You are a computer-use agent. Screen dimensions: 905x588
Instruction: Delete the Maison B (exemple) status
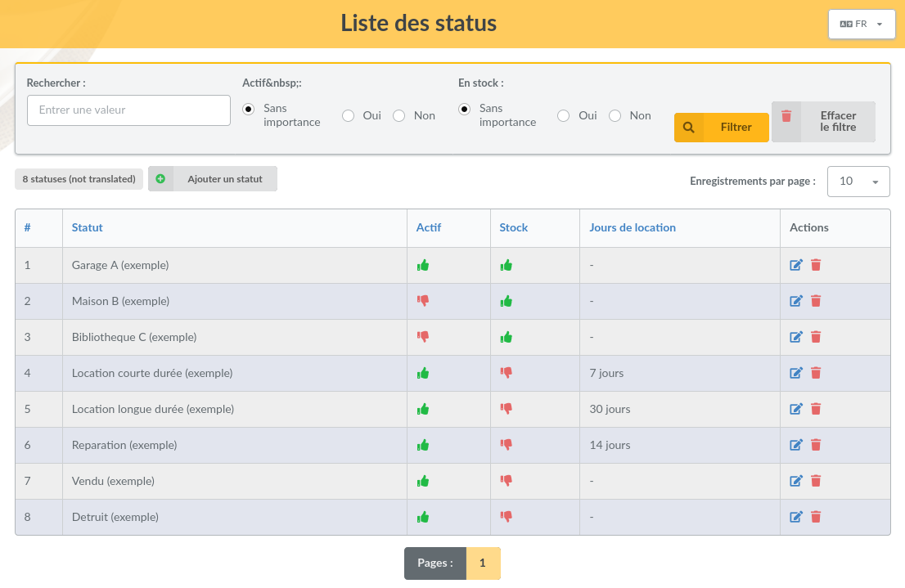pyautogui.click(x=816, y=301)
